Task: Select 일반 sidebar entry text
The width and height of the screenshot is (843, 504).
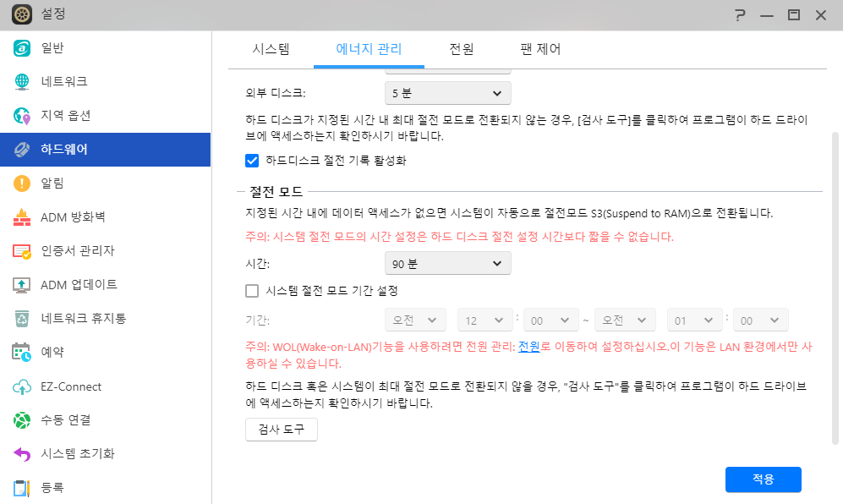Action: pyautogui.click(x=52, y=48)
